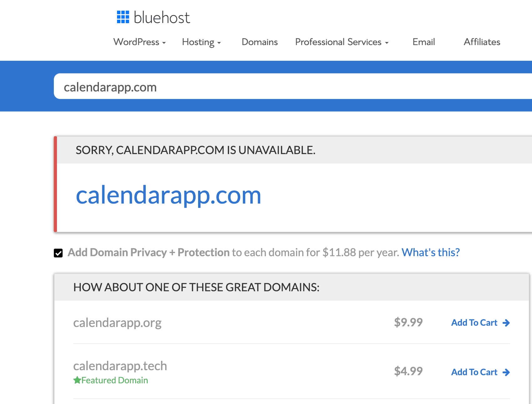Add calendarapp.org to cart
Viewport: 532px width, 404px height.
coord(474,323)
